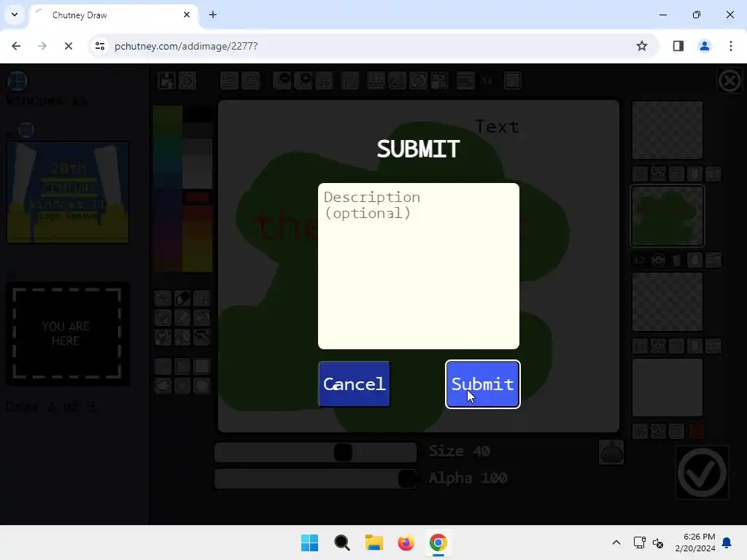Open the notifications bell
Screen dimensions: 747x560
[727, 542]
